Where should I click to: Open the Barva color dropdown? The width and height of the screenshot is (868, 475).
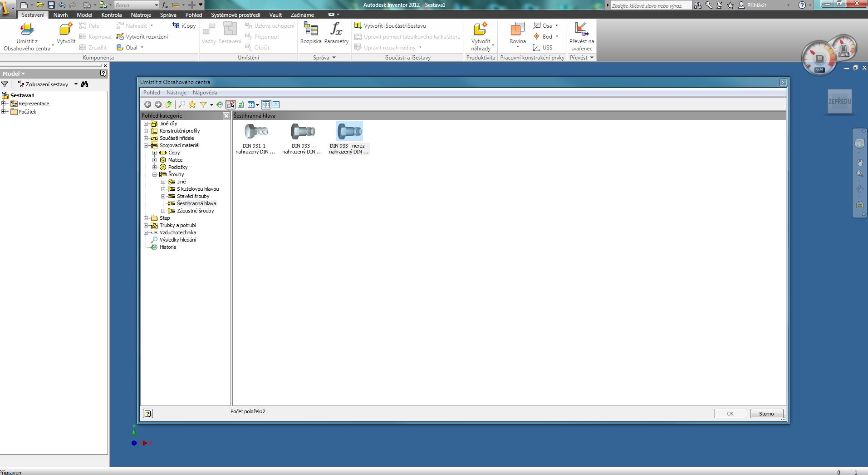click(156, 5)
